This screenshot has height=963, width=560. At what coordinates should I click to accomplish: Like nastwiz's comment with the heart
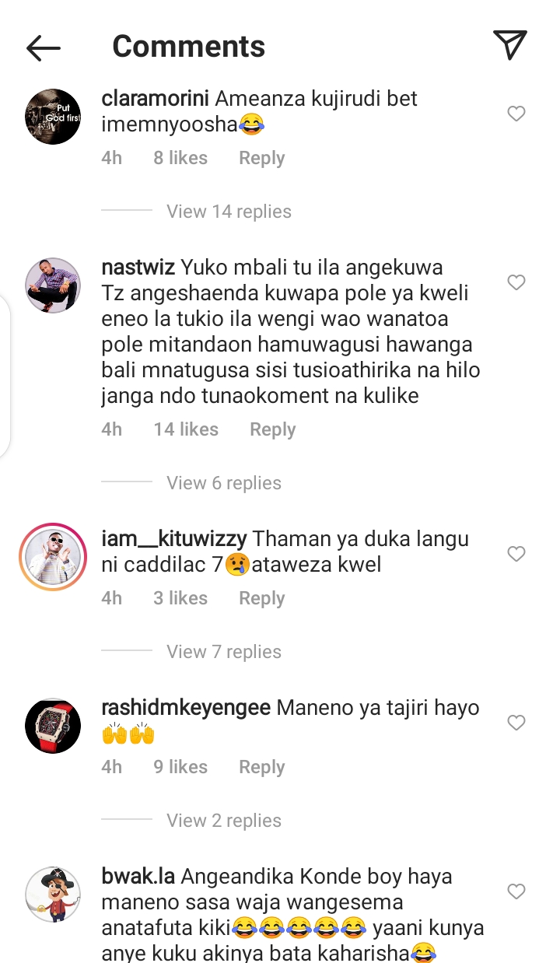pos(516,283)
